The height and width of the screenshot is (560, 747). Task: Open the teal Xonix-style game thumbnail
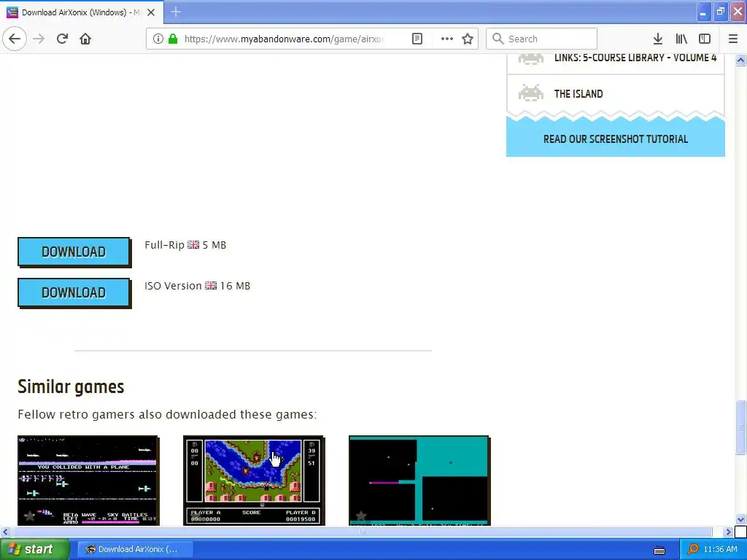(419, 481)
